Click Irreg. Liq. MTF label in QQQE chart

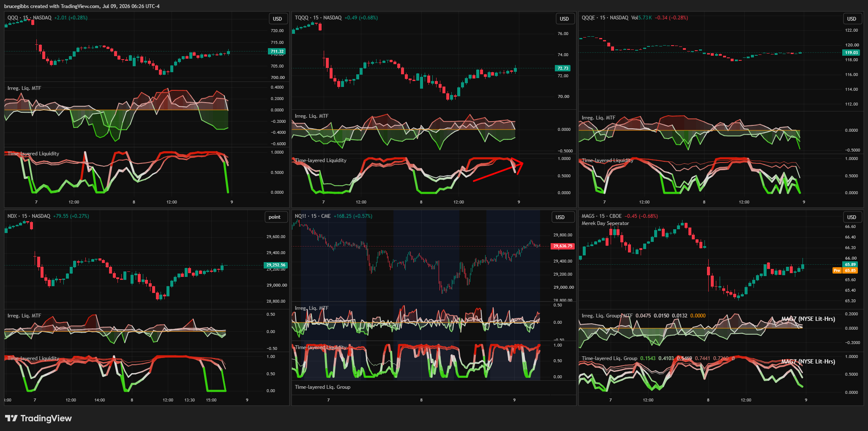[598, 118]
